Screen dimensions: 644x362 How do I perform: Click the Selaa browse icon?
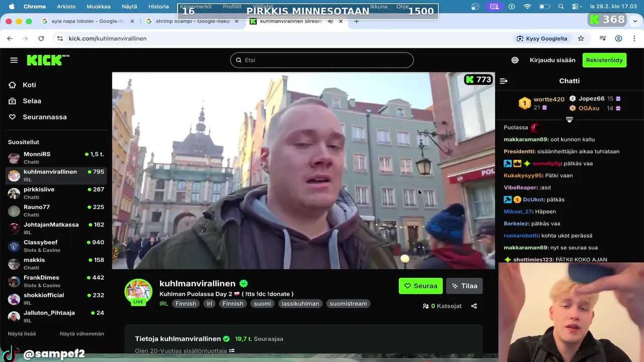[x=13, y=101]
